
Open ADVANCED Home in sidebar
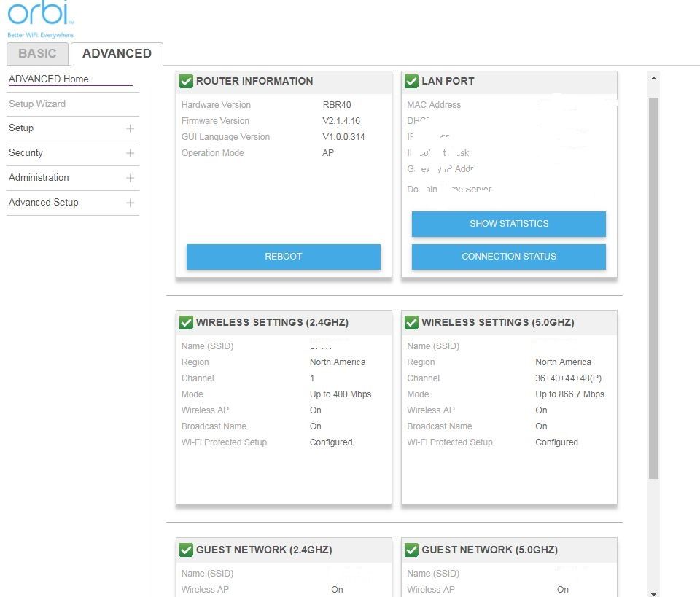click(x=49, y=79)
